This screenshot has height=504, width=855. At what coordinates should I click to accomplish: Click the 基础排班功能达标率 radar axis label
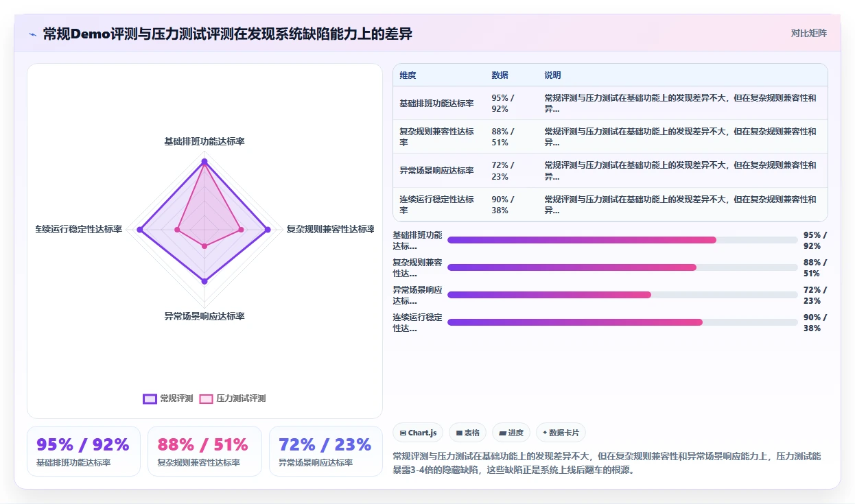pos(204,141)
